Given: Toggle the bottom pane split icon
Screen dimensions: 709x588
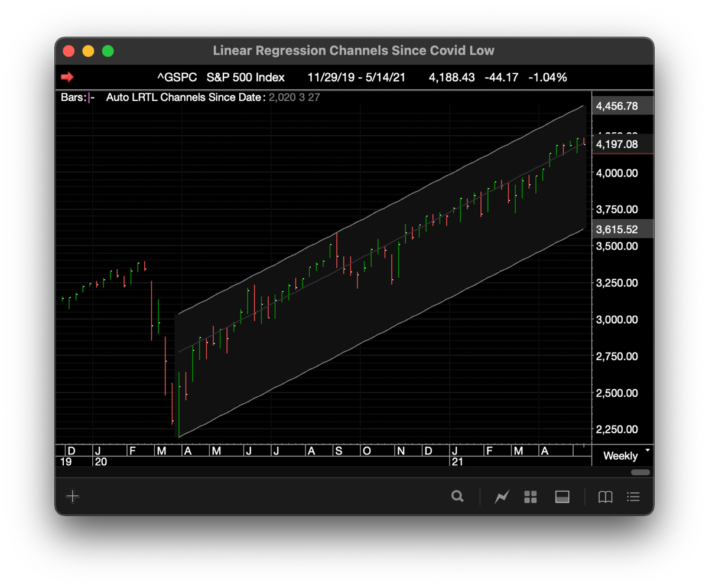Looking at the screenshot, I should pos(562,497).
